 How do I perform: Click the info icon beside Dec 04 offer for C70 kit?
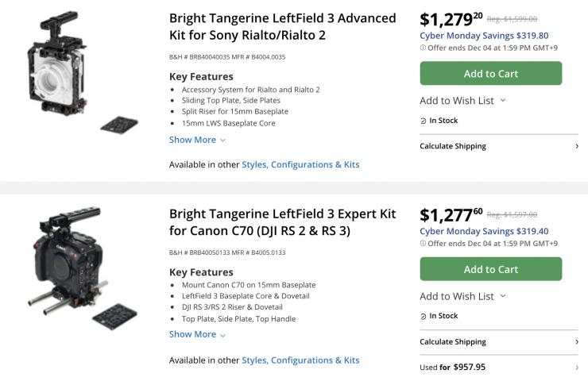click(423, 243)
